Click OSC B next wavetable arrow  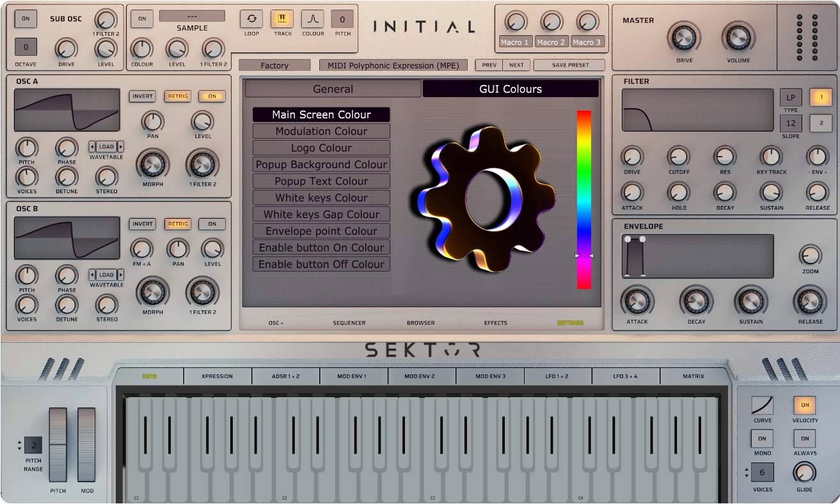[120, 274]
